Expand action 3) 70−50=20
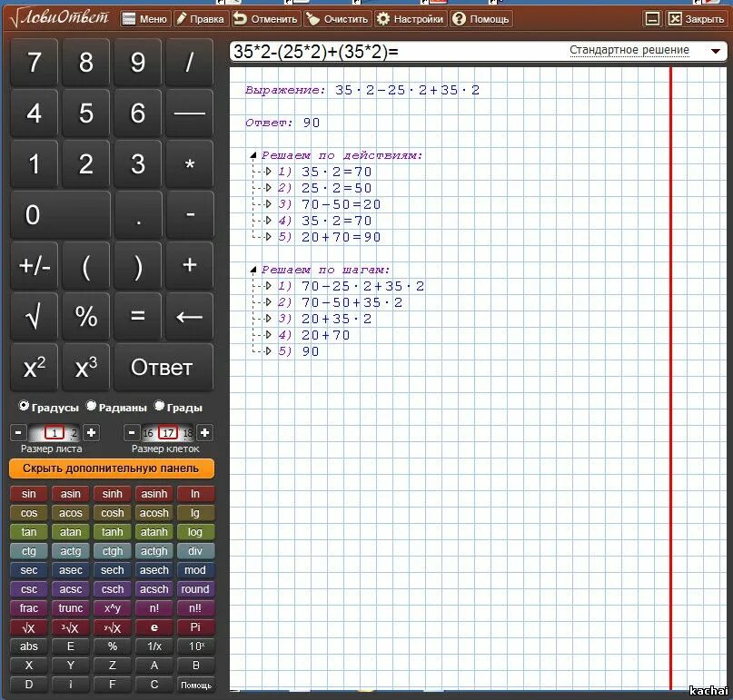Screen dimensions: 733x700 (268, 204)
